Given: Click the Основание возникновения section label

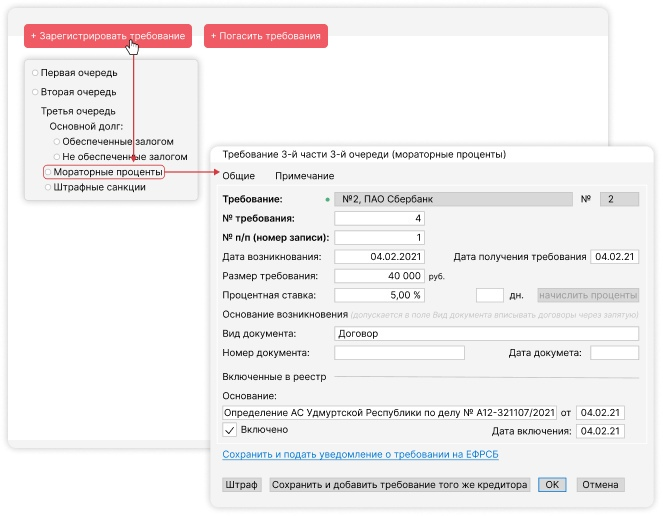Looking at the screenshot, I should 285,315.
